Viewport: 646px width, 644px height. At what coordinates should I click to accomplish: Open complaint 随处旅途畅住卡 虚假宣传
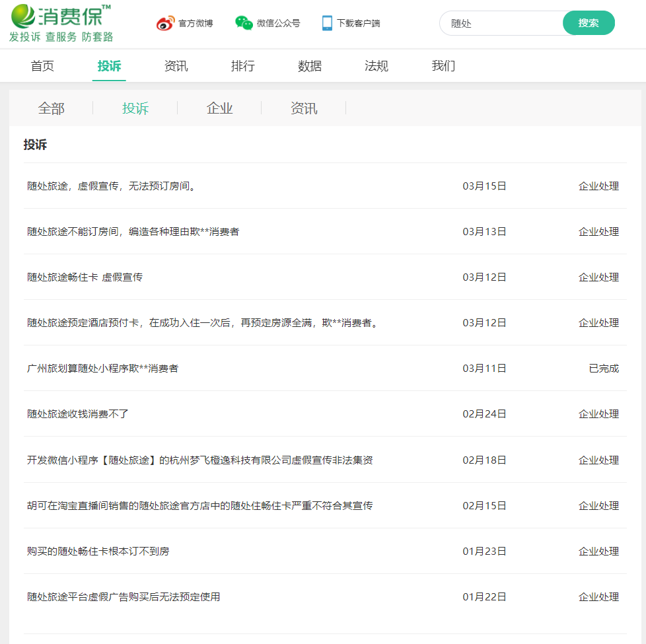coord(85,277)
